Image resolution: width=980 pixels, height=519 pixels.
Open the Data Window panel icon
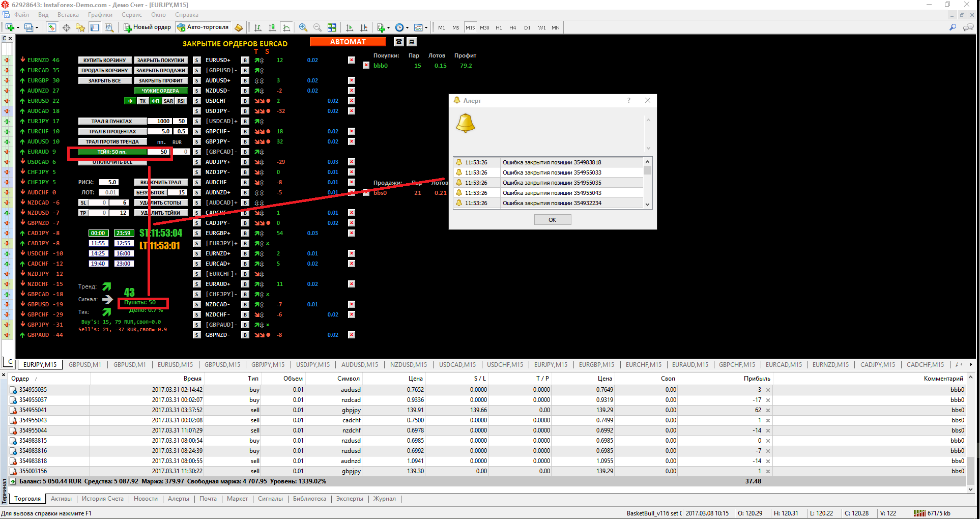(94, 27)
